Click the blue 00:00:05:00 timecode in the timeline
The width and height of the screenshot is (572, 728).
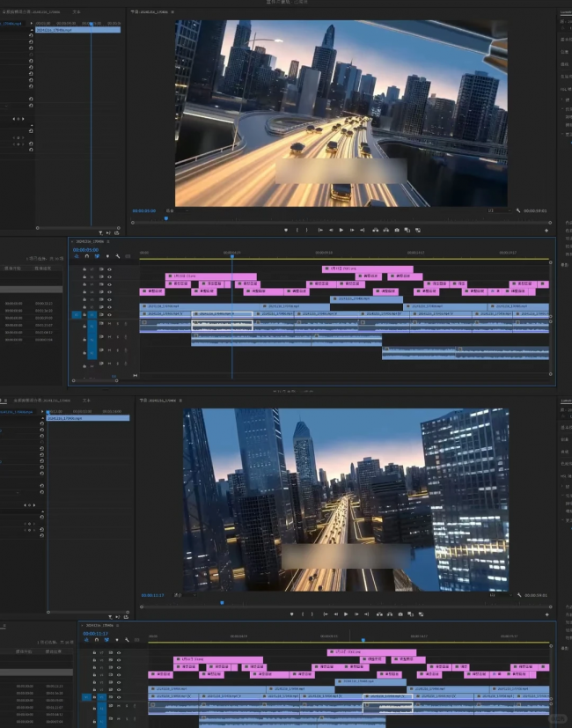(84, 249)
